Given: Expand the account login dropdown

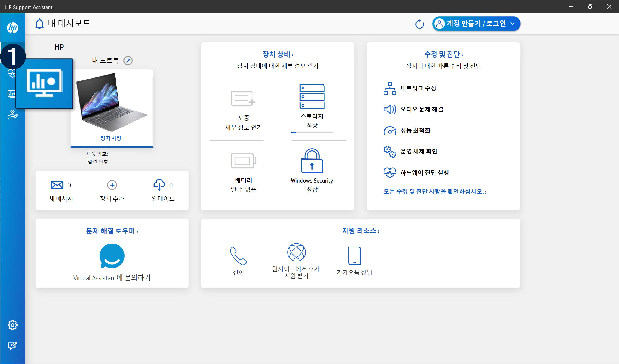Looking at the screenshot, I should (512, 24).
